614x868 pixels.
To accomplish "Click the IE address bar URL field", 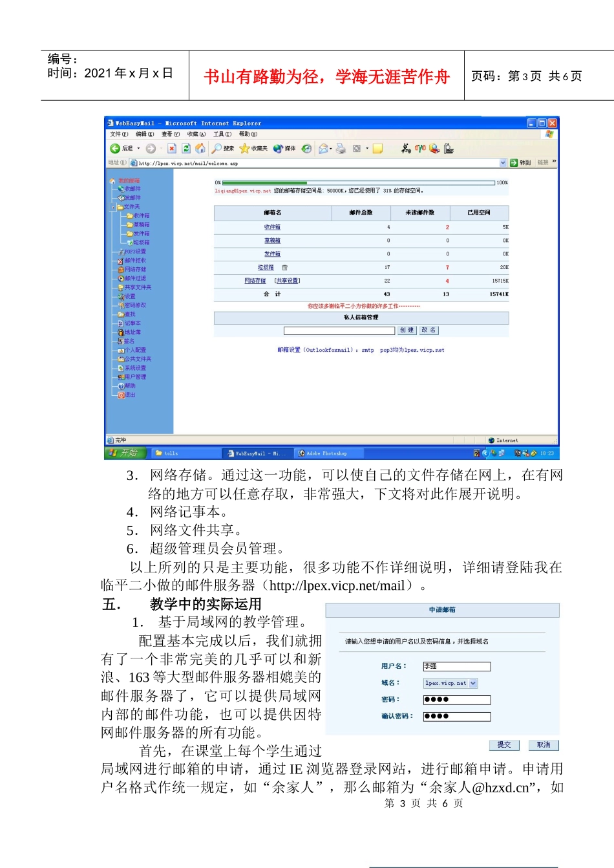I will coord(318,163).
